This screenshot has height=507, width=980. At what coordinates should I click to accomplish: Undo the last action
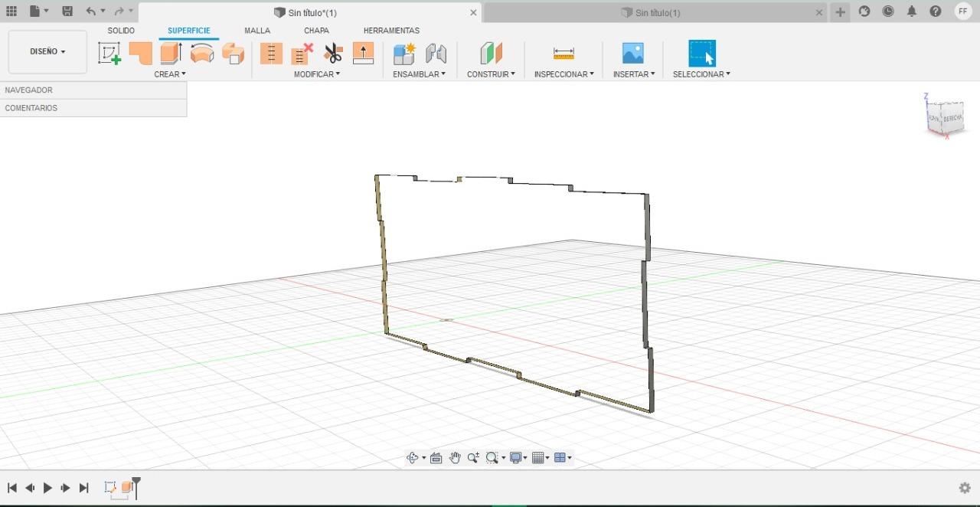pos(91,11)
